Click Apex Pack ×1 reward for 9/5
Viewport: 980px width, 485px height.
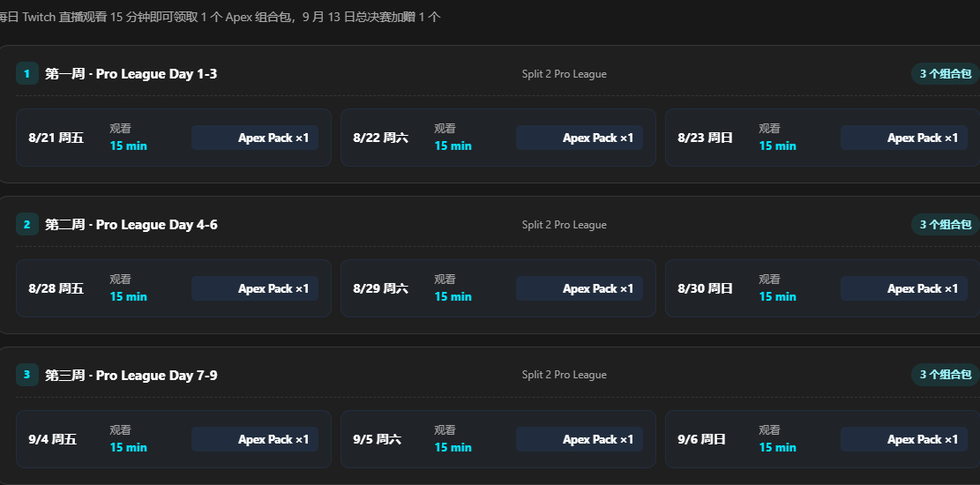point(580,439)
